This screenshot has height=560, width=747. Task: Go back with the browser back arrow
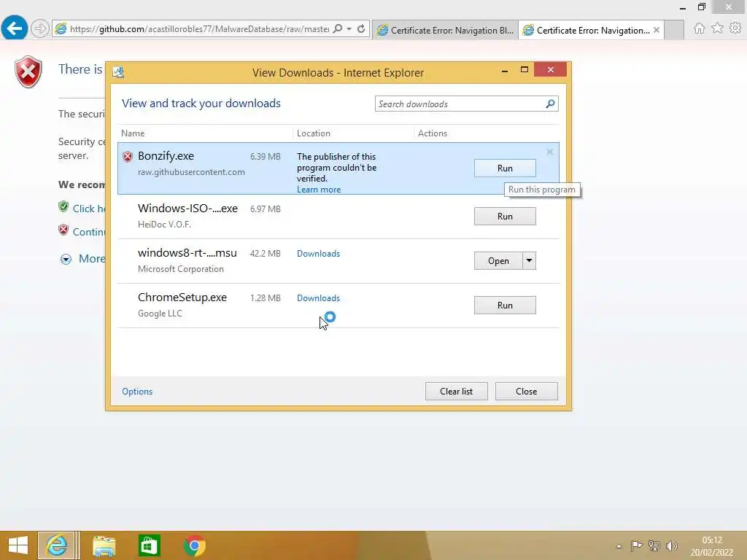pos(15,28)
